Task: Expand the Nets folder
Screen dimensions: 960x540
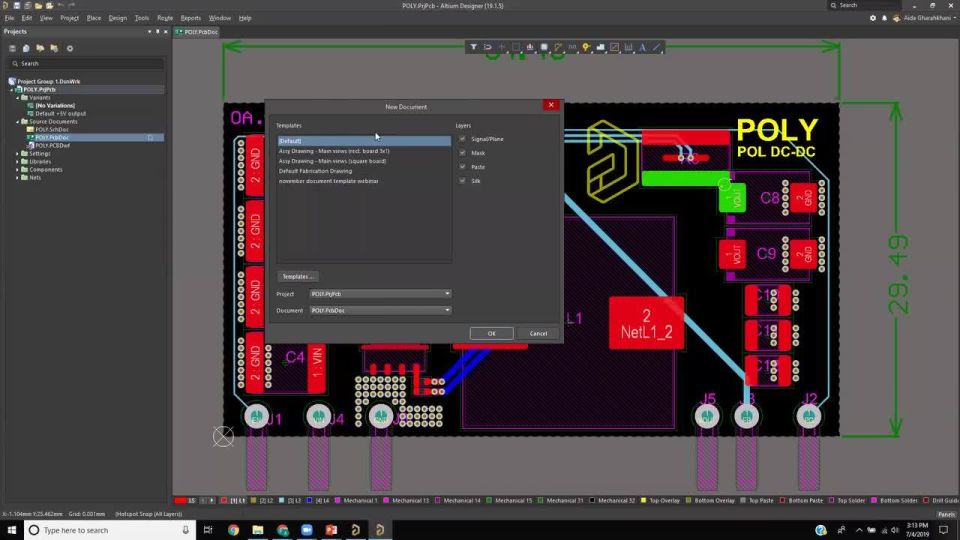Action: pyautogui.click(x=17, y=178)
